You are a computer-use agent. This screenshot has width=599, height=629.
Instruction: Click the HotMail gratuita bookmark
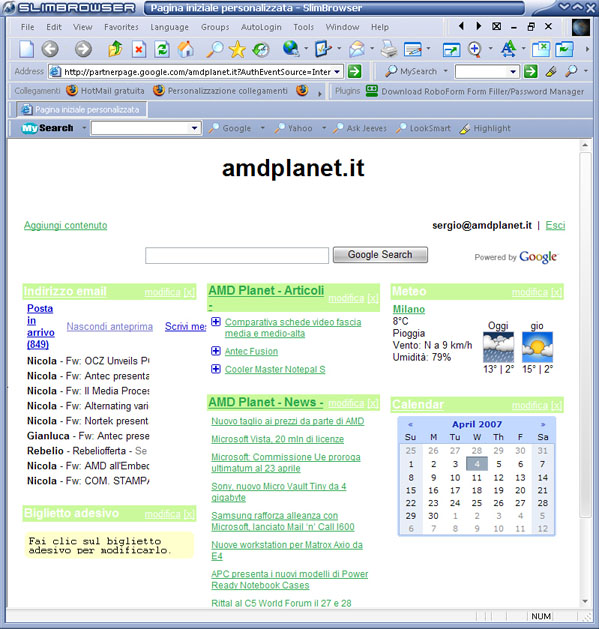pyautogui.click(x=106, y=91)
